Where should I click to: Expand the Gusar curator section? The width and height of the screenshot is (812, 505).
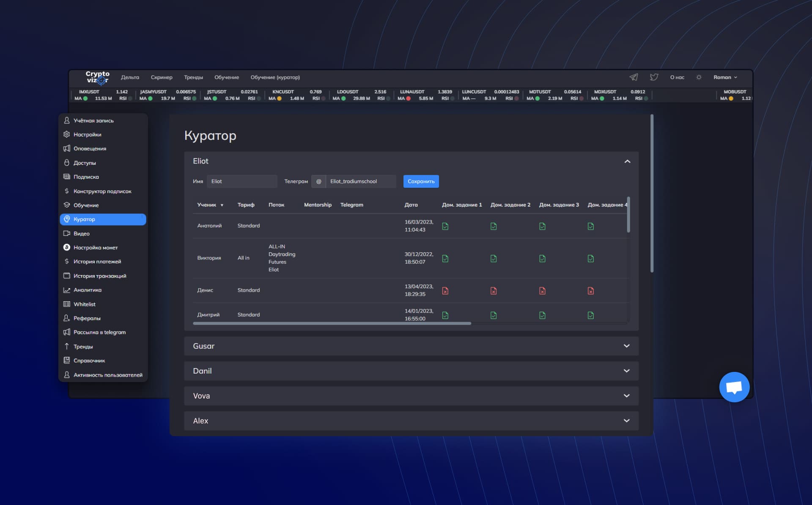(626, 346)
